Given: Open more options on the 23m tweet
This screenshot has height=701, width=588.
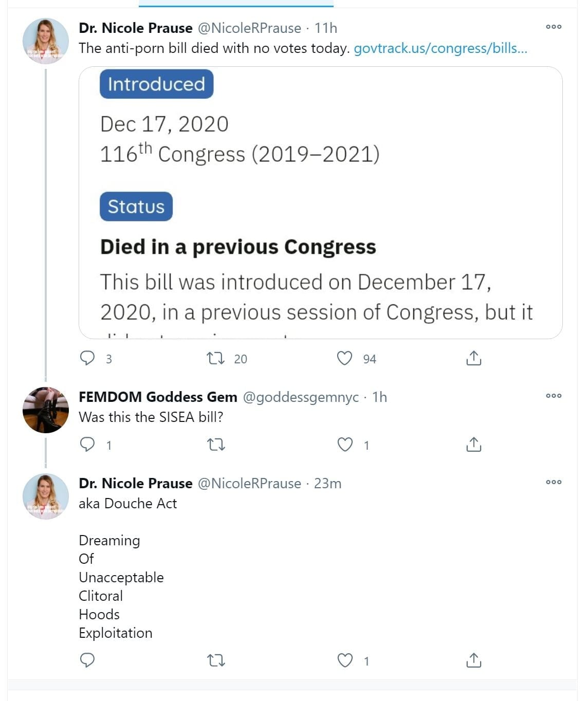Looking at the screenshot, I should tap(554, 482).
